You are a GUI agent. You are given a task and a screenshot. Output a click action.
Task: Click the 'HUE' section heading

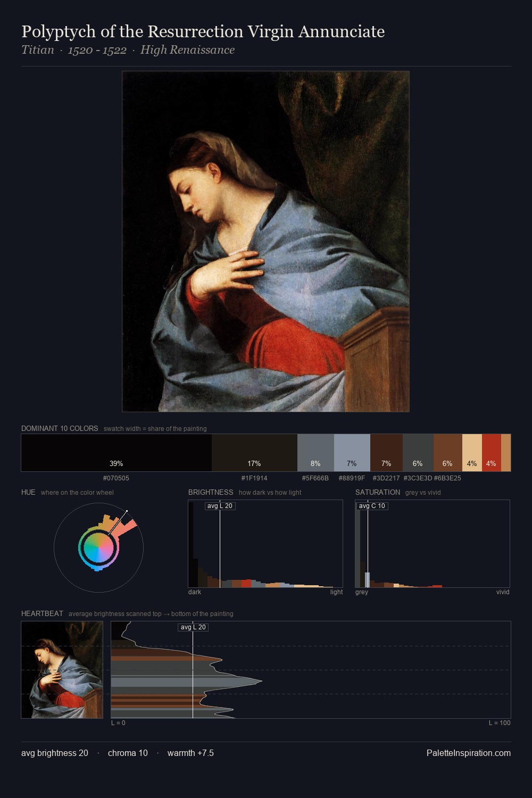click(x=28, y=492)
